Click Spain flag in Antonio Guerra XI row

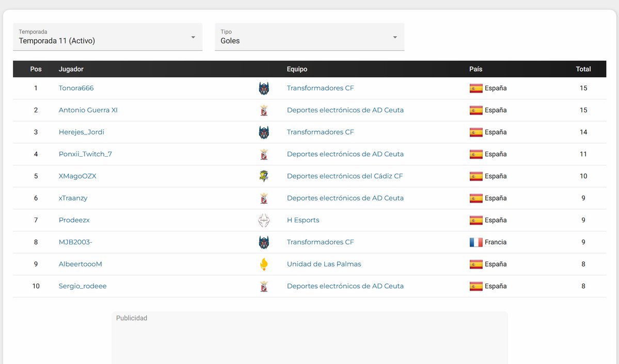pos(476,110)
